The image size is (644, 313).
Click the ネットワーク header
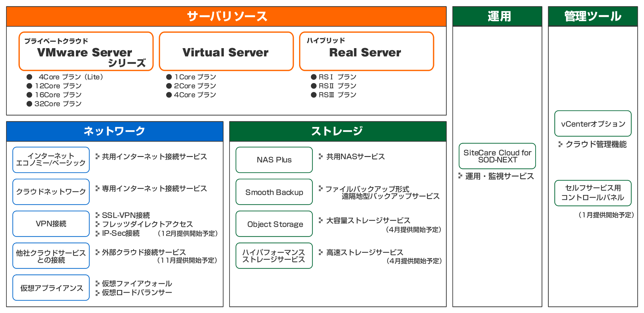(x=115, y=131)
